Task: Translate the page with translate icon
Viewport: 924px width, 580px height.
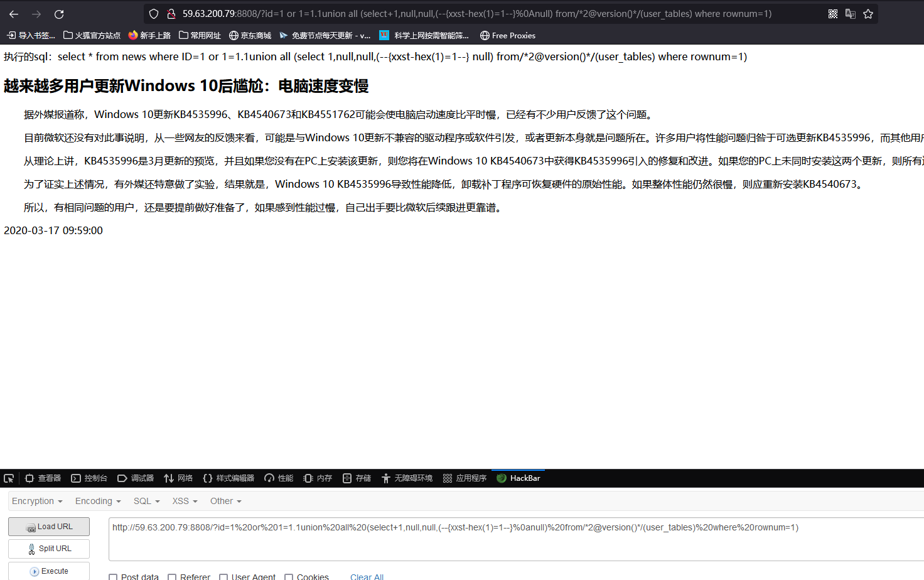Action: point(851,14)
